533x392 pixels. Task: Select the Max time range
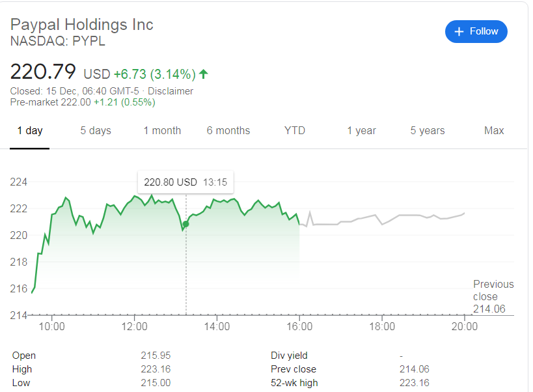(493, 130)
